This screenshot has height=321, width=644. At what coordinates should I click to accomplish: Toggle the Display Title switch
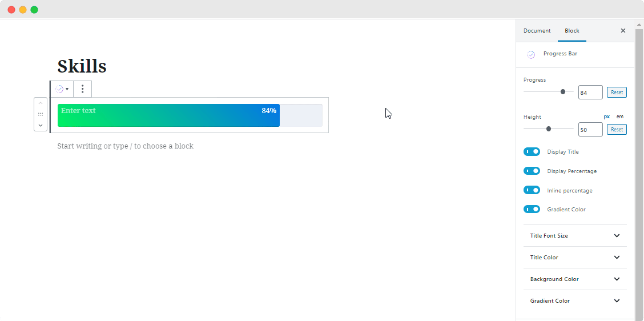click(532, 152)
